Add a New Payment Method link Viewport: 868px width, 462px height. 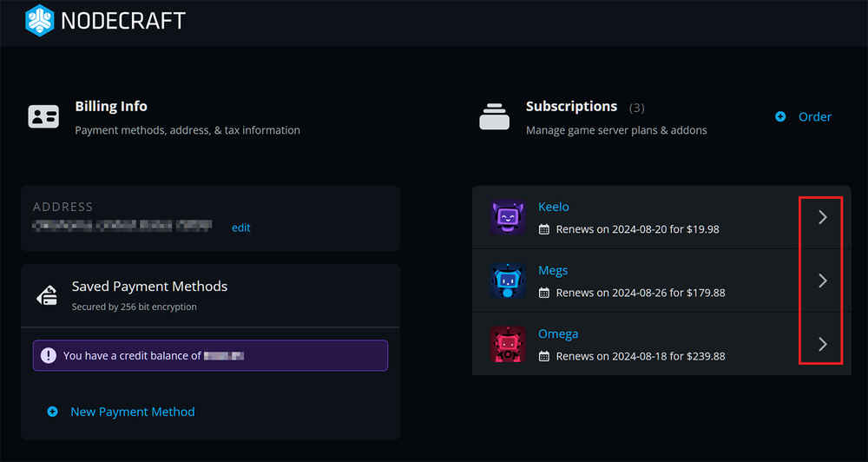[132, 412]
